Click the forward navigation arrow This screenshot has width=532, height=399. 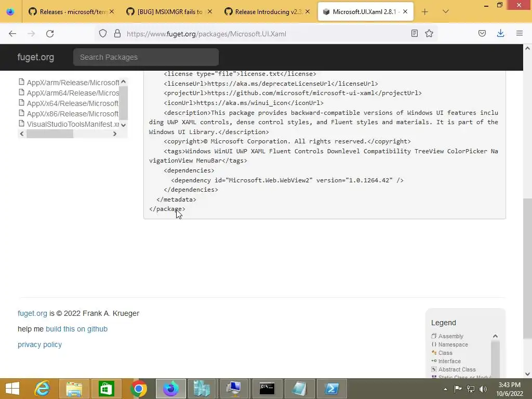tap(31, 34)
